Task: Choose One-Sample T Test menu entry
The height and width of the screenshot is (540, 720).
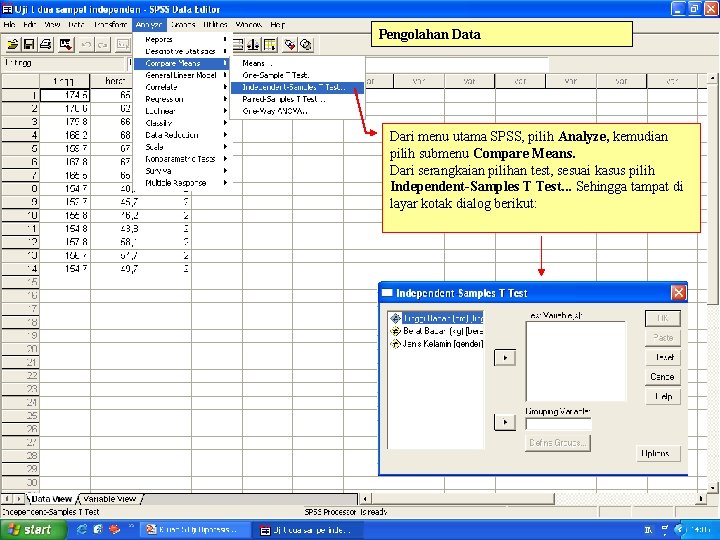Action: click(x=297, y=75)
